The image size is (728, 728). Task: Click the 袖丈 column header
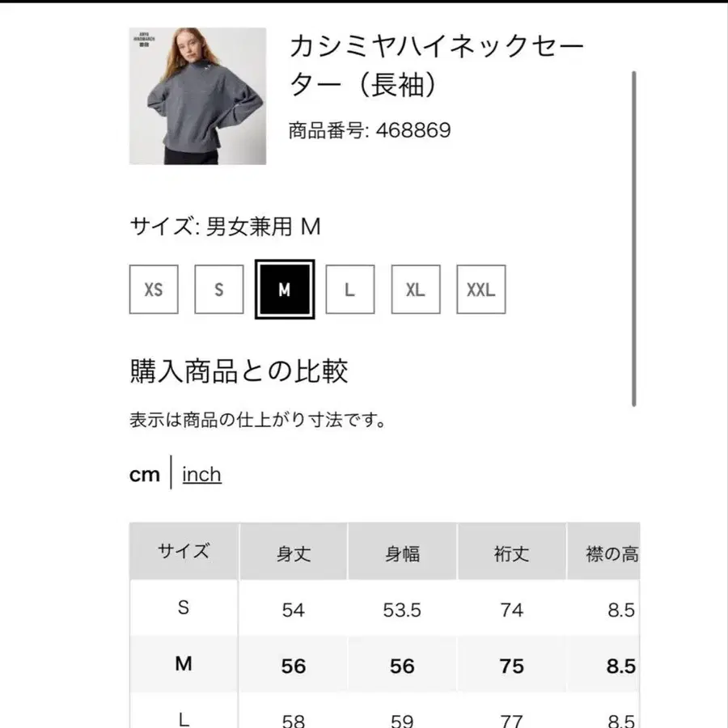tap(512, 552)
